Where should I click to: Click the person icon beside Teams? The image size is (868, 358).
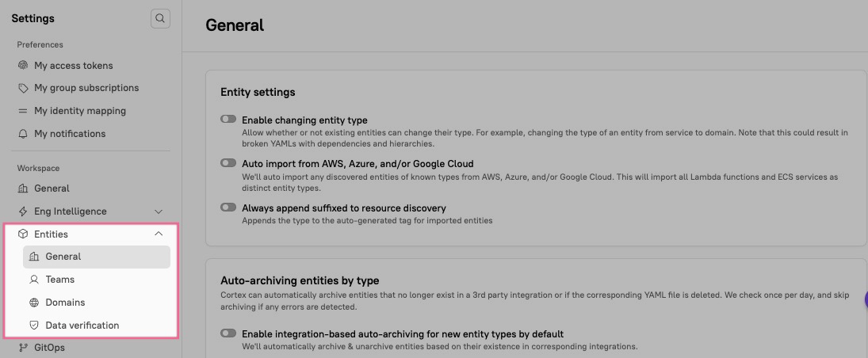click(34, 280)
